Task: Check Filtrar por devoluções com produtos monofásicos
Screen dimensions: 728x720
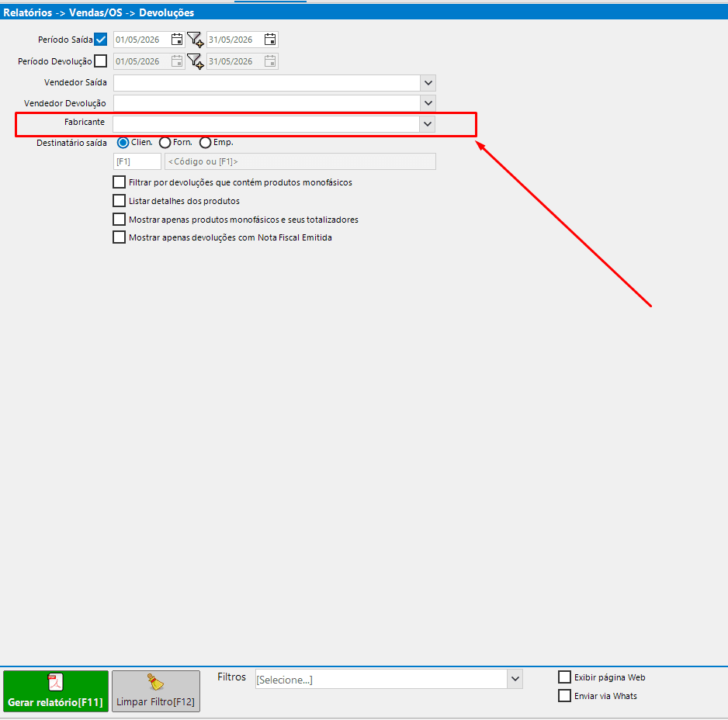Action: click(120, 182)
